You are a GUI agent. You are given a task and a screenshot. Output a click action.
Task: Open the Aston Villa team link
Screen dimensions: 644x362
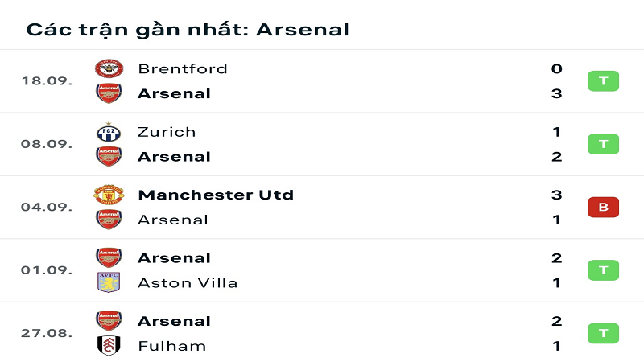(188, 283)
